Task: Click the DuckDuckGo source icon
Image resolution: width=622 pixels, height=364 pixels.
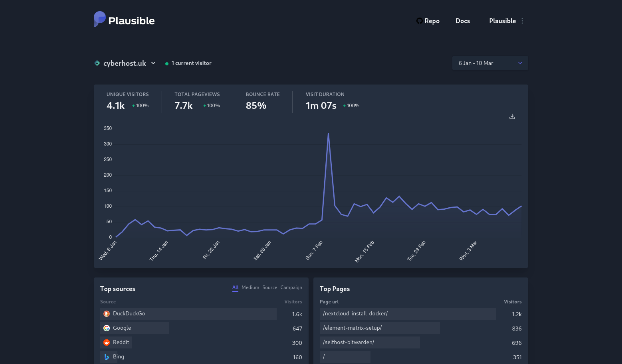Action: coord(107,314)
